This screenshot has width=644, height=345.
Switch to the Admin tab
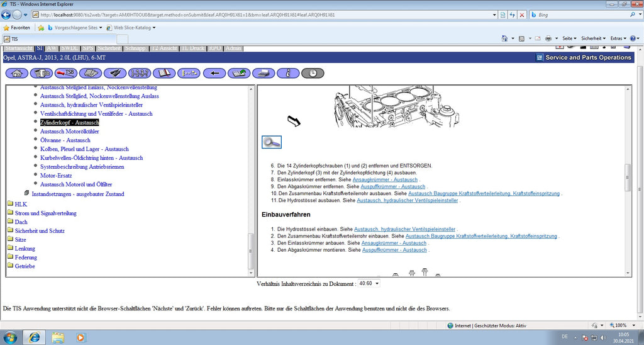[x=233, y=48]
